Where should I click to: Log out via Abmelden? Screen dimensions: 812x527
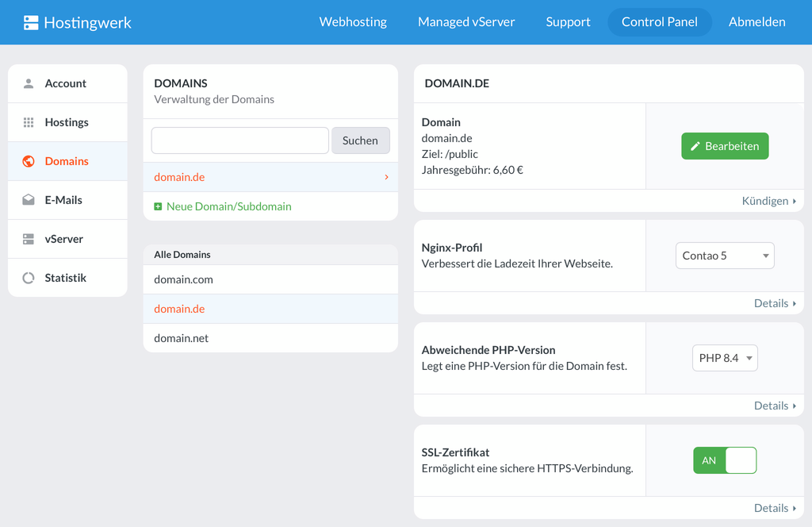756,21
